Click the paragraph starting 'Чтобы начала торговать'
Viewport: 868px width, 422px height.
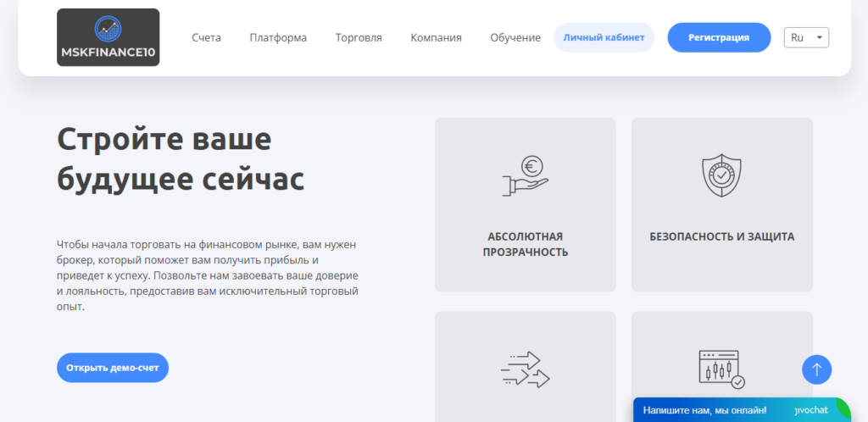(x=209, y=275)
